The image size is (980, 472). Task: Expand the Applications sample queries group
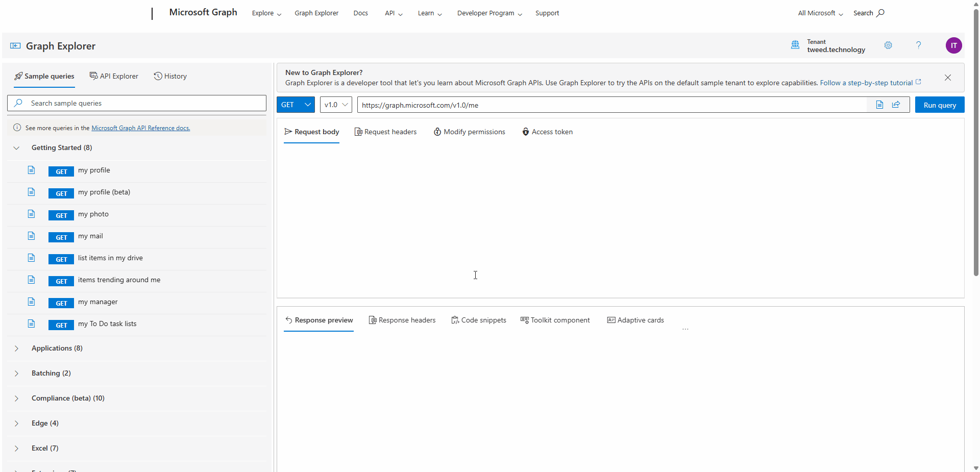57,348
